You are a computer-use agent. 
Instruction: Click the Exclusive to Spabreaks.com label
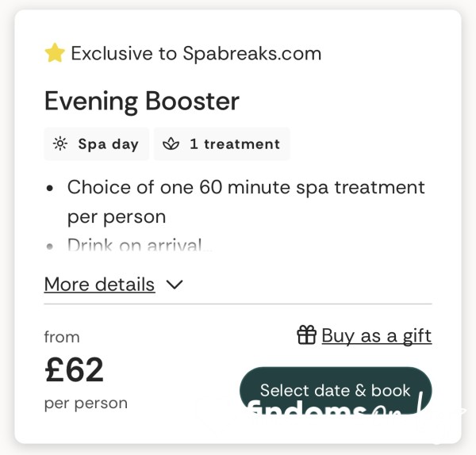pos(196,54)
